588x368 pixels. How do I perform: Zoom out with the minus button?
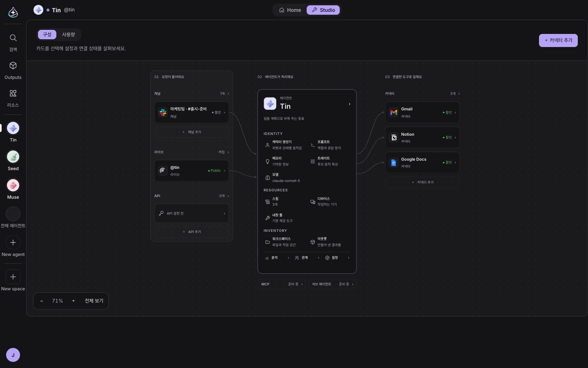tap(42, 301)
